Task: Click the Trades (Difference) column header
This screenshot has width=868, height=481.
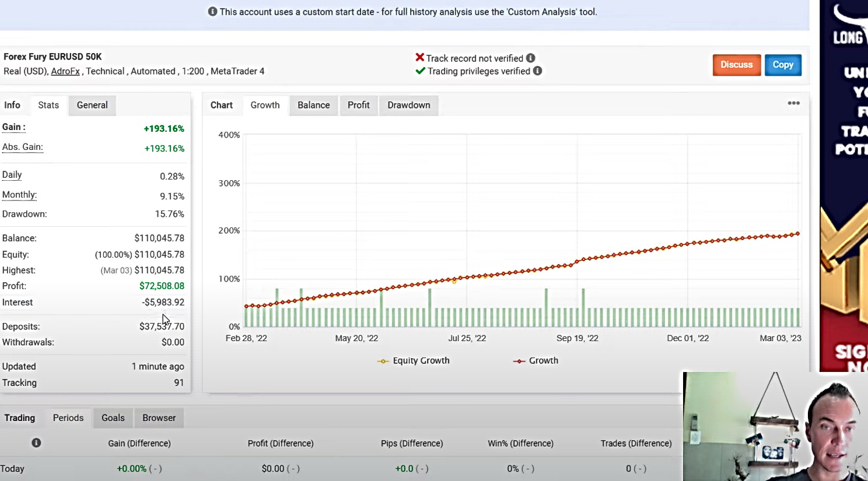Action: [636, 443]
